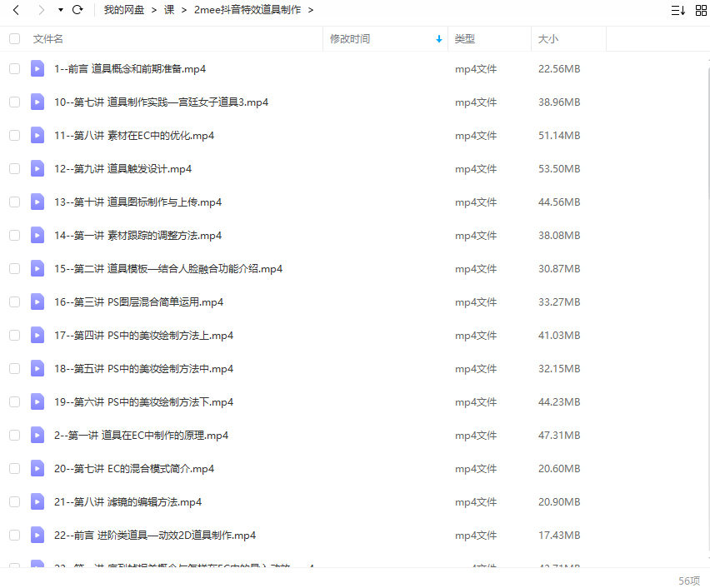
Task: Open the navigation history dropdown arrow
Action: click(60, 10)
